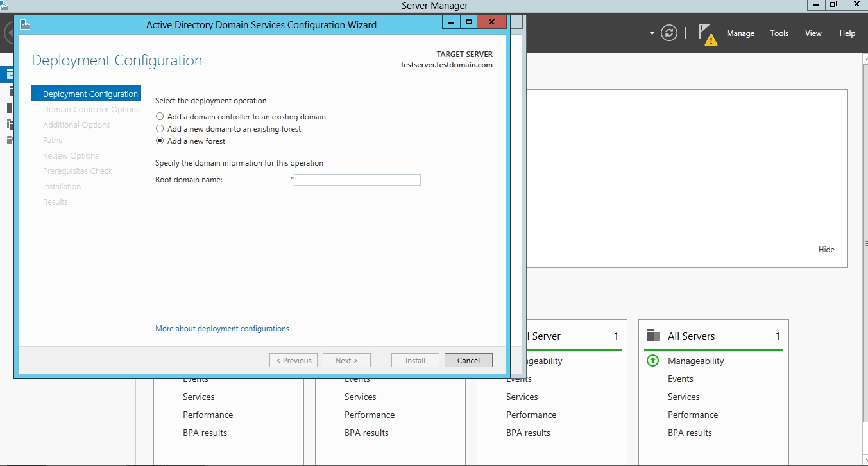Click the Root domain name text field
868x466 pixels.
coord(357,180)
